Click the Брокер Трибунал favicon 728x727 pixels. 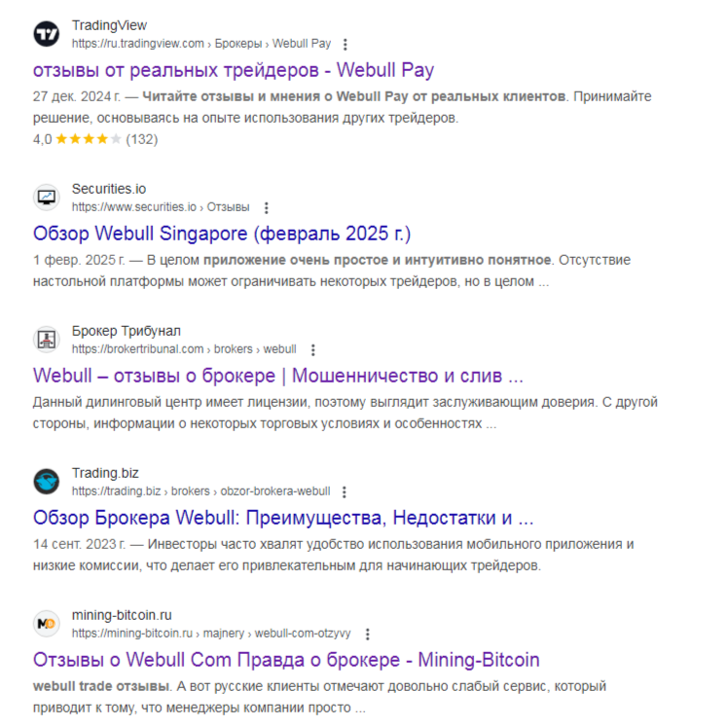pyautogui.click(x=47, y=340)
